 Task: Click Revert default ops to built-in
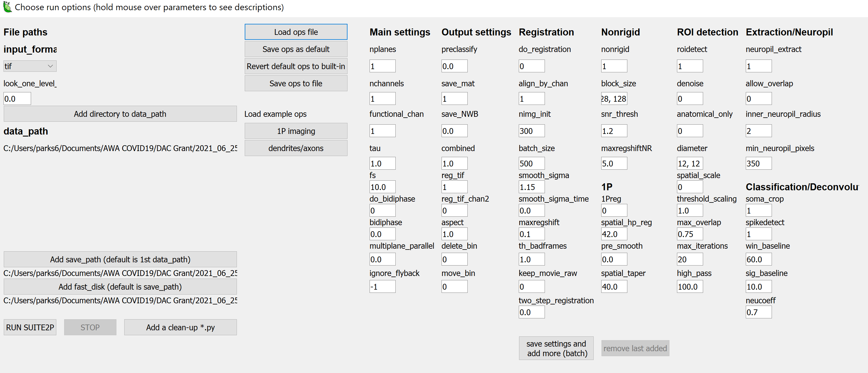click(x=296, y=66)
